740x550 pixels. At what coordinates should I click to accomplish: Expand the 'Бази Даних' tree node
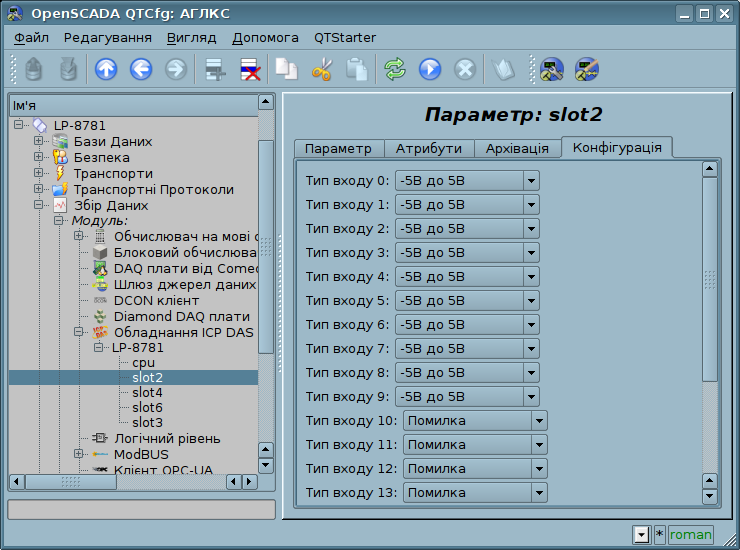click(x=39, y=142)
